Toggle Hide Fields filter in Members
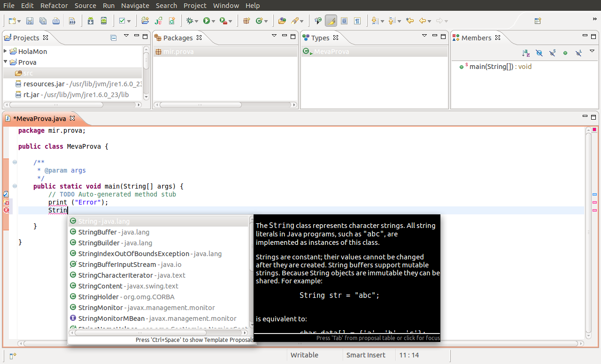Screen dimensions: 601x364 [x=539, y=53]
